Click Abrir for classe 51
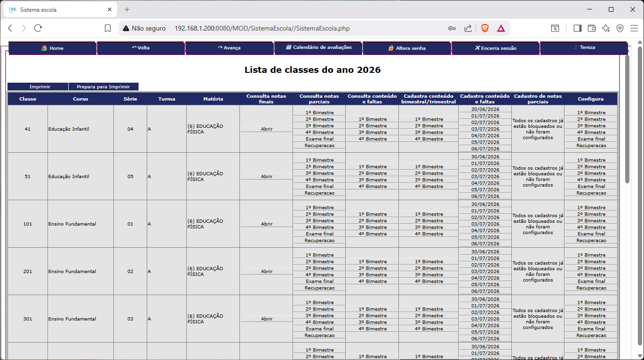The height and width of the screenshot is (360, 644). [x=267, y=176]
